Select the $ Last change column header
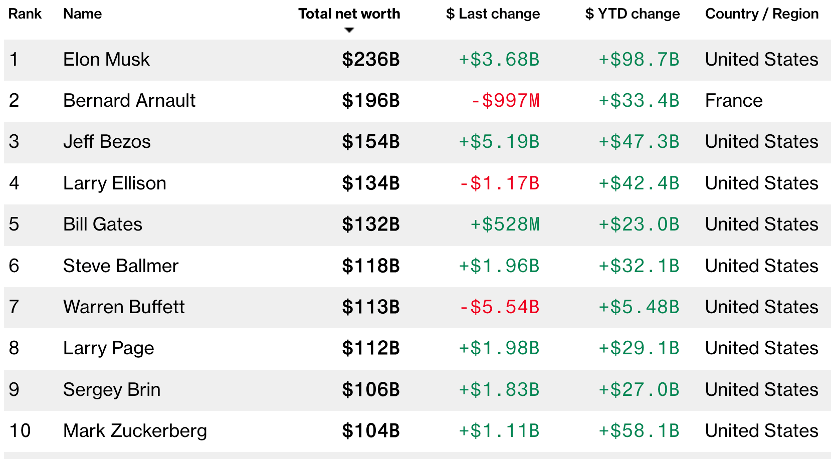832x460 pixels. point(493,14)
